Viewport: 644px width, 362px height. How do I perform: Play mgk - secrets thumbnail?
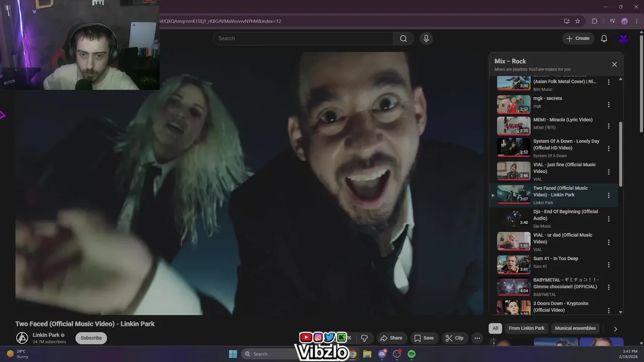click(514, 105)
